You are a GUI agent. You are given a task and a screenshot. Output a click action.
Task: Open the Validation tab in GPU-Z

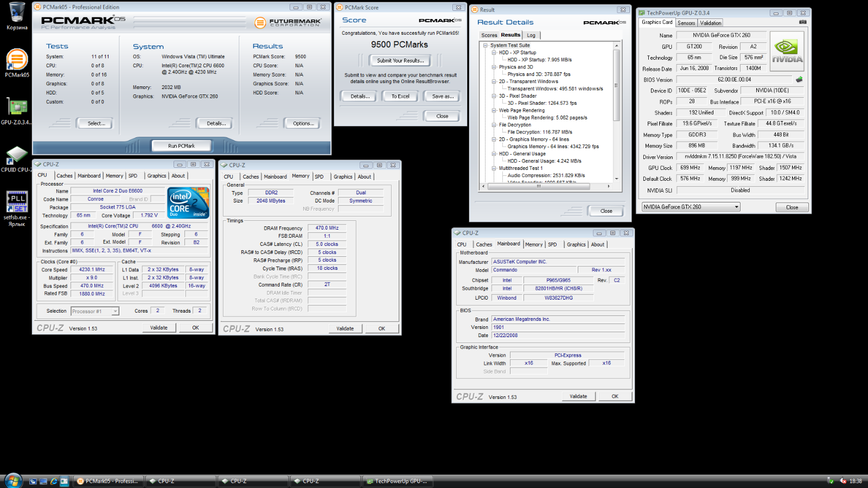click(x=710, y=23)
